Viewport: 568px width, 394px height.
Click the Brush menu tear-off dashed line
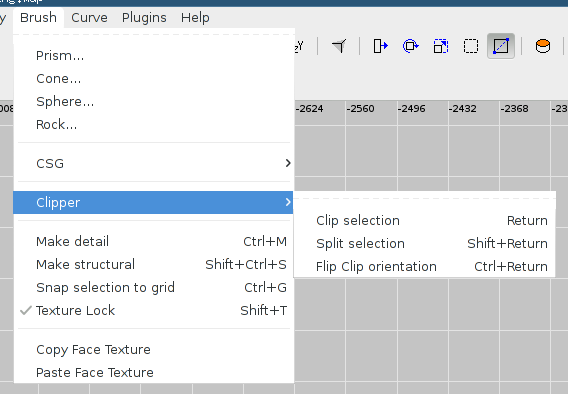(x=154, y=35)
